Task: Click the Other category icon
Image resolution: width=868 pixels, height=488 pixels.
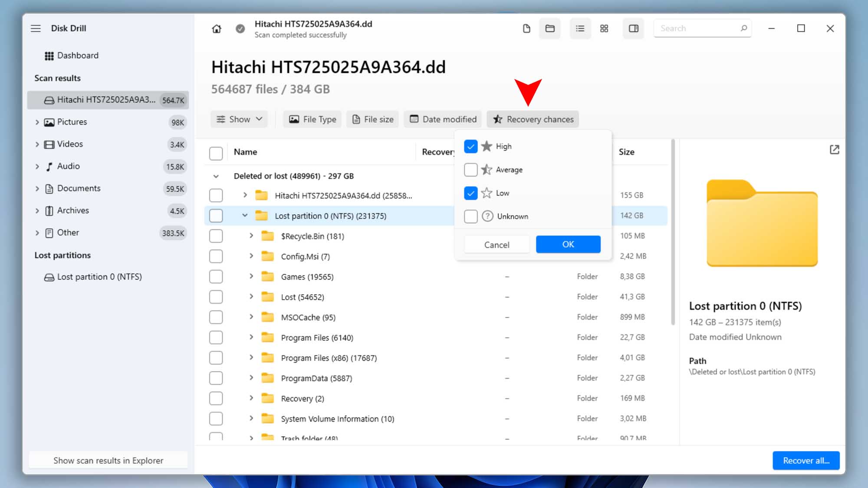Action: [49, 233]
